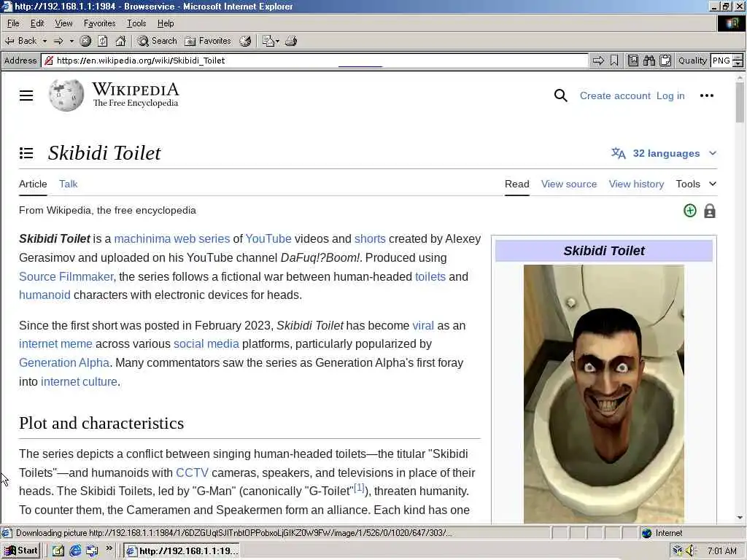Decrease Quality with the down spinner arrow

[x=738, y=64]
